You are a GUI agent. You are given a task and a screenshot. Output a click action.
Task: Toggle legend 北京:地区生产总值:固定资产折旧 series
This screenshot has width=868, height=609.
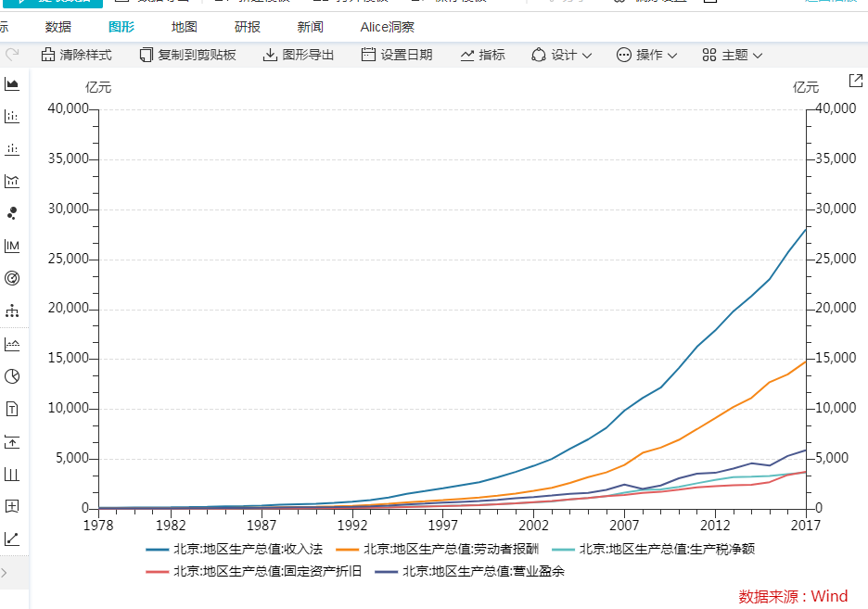tap(253, 571)
